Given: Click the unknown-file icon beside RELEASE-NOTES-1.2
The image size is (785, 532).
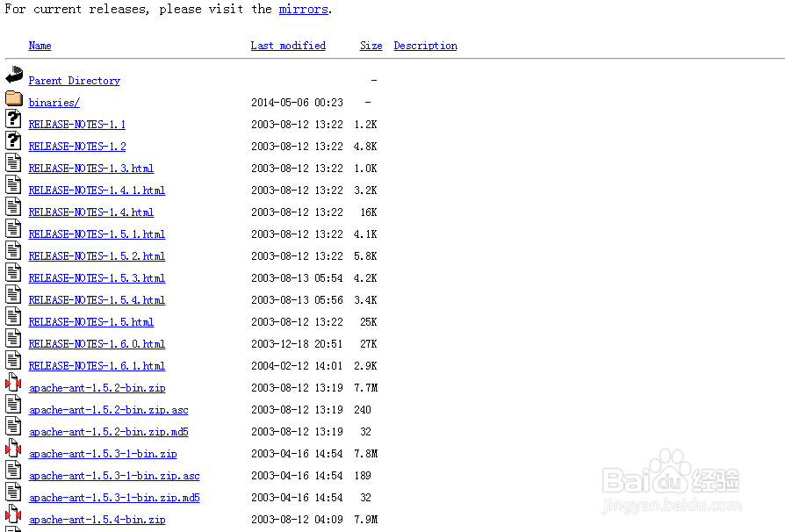Looking at the screenshot, I should click(13, 140).
